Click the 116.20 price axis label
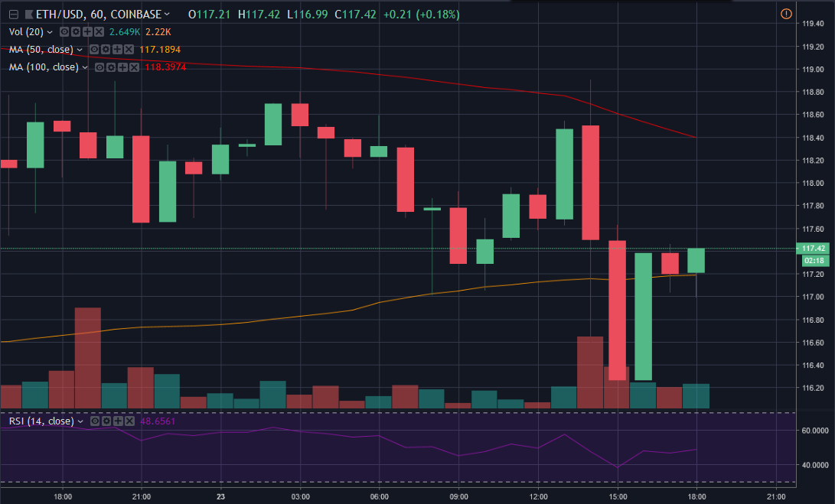This screenshot has width=835, height=504. pyautogui.click(x=813, y=388)
